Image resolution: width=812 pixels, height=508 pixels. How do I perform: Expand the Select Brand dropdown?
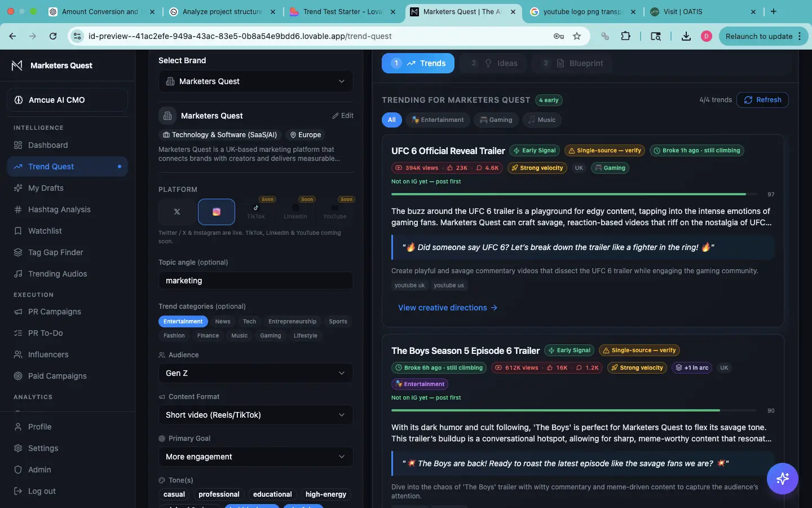pyautogui.click(x=256, y=81)
